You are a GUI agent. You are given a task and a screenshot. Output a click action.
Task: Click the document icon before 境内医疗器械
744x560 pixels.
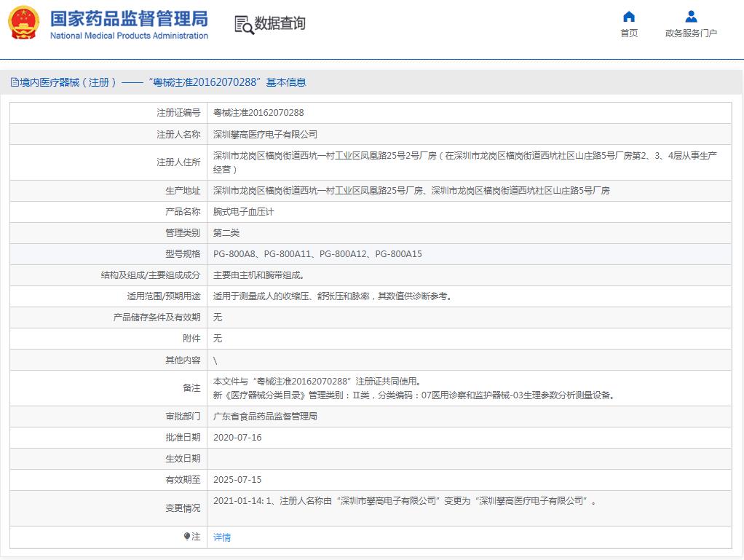[x=14, y=82]
